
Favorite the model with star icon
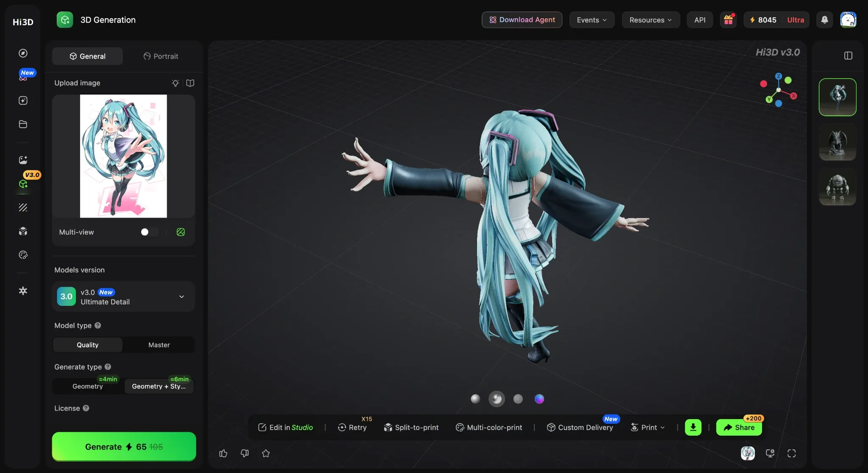click(266, 453)
